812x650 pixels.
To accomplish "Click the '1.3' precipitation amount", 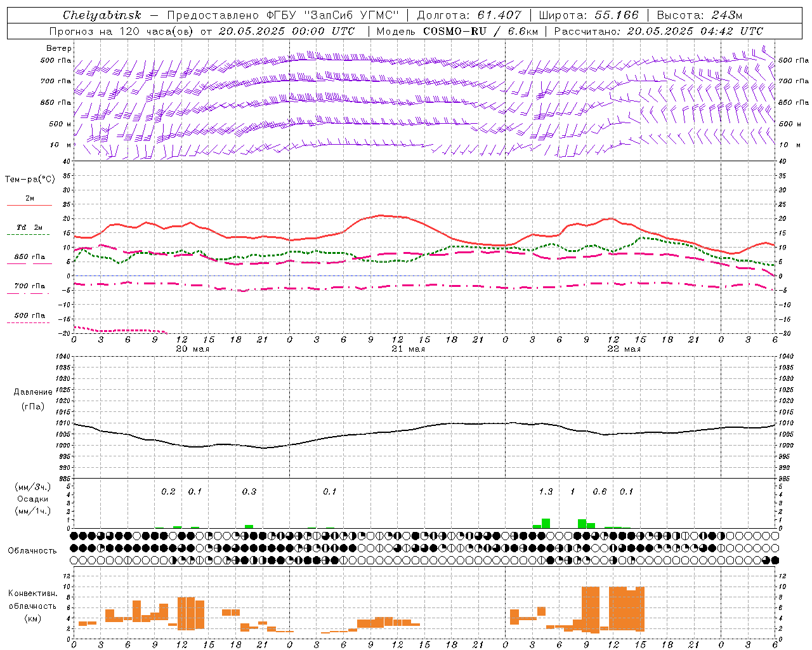I will (x=546, y=492).
